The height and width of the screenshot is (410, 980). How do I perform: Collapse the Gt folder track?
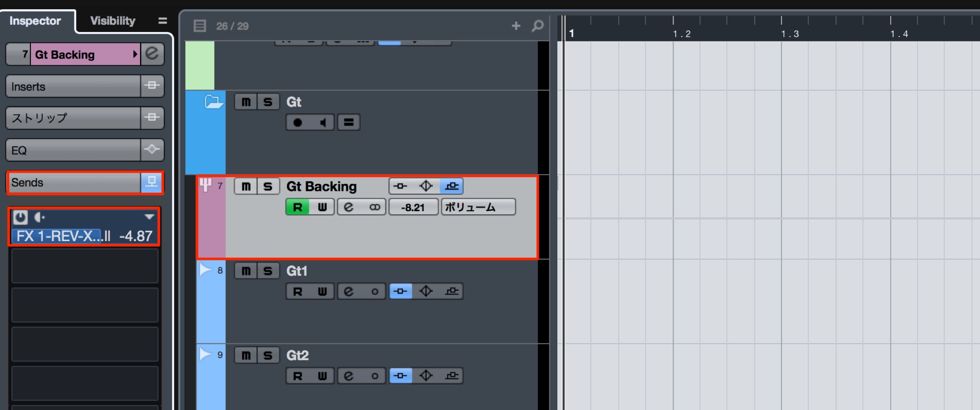click(214, 102)
